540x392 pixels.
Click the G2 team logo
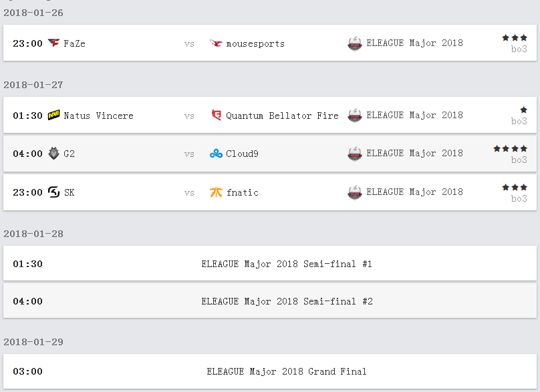pos(53,153)
